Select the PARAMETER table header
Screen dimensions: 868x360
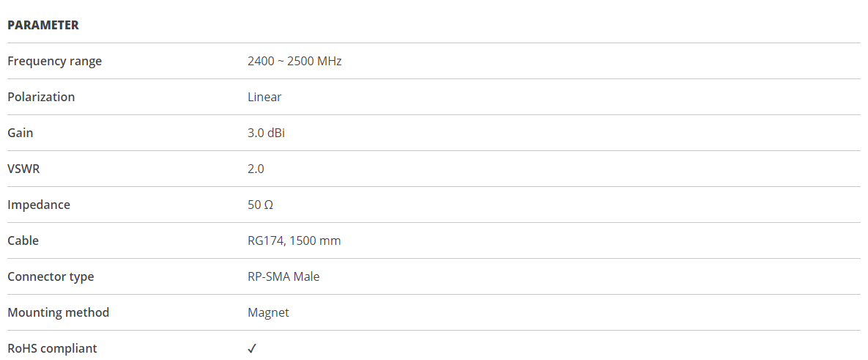tap(43, 25)
